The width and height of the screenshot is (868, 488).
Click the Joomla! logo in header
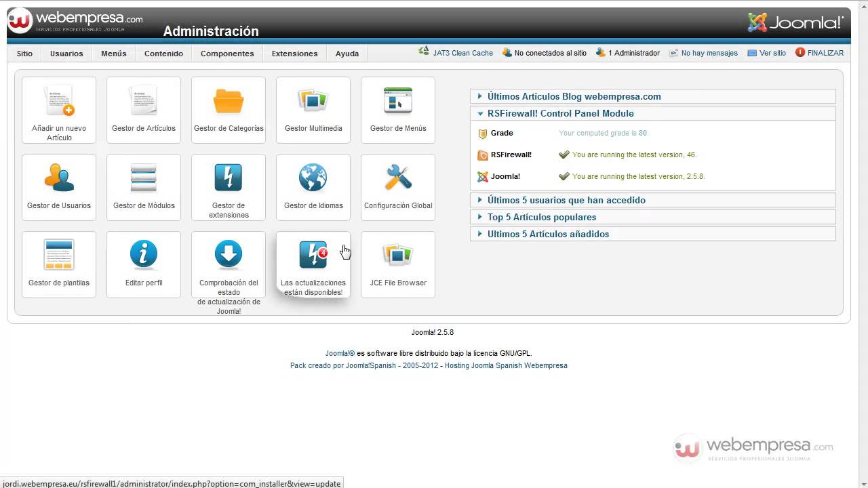796,22
